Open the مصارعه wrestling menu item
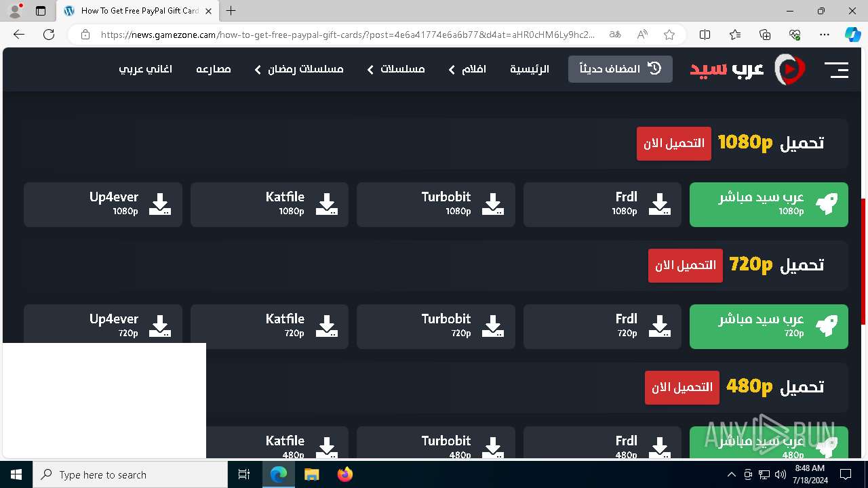 (214, 69)
